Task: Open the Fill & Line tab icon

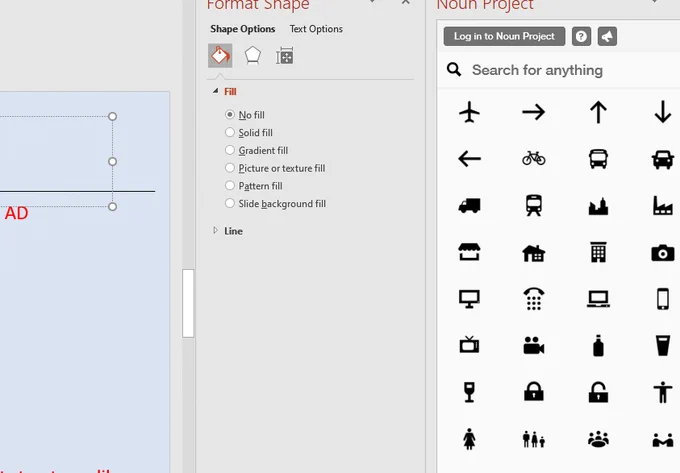Action: 220,55
